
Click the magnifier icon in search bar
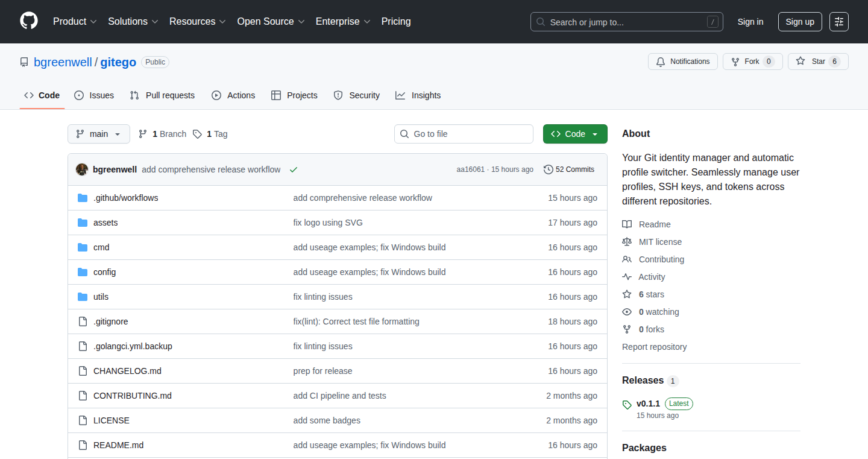coord(541,22)
